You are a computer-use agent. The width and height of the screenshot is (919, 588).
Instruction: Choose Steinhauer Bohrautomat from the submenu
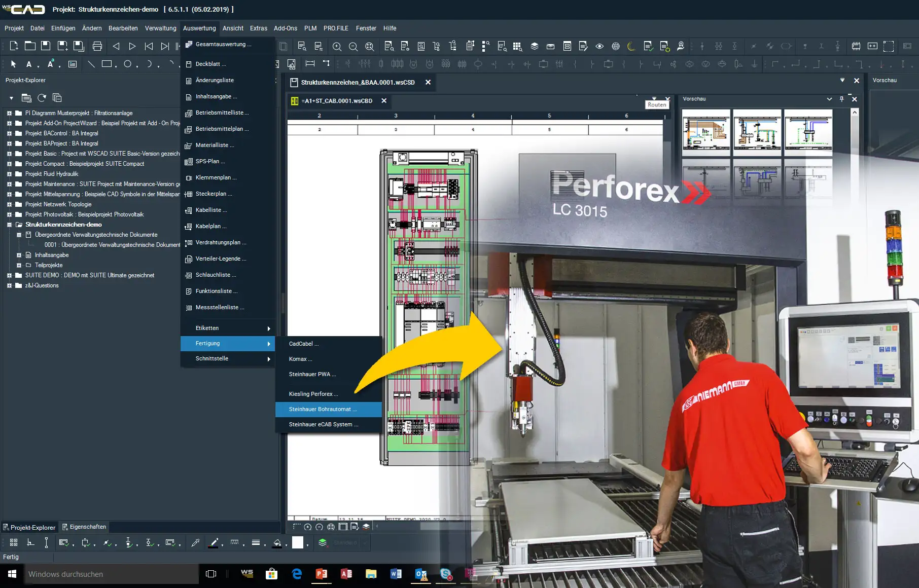tap(329, 409)
